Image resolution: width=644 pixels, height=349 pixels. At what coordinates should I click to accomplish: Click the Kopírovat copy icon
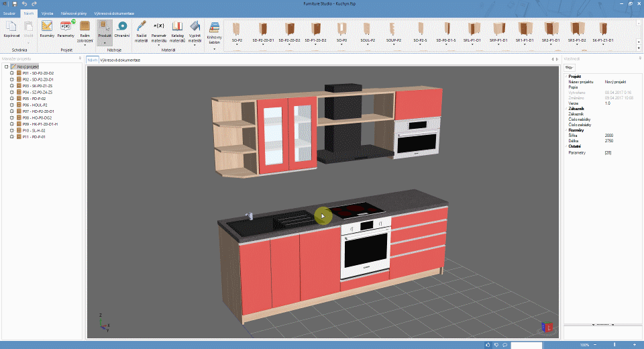pos(11,27)
